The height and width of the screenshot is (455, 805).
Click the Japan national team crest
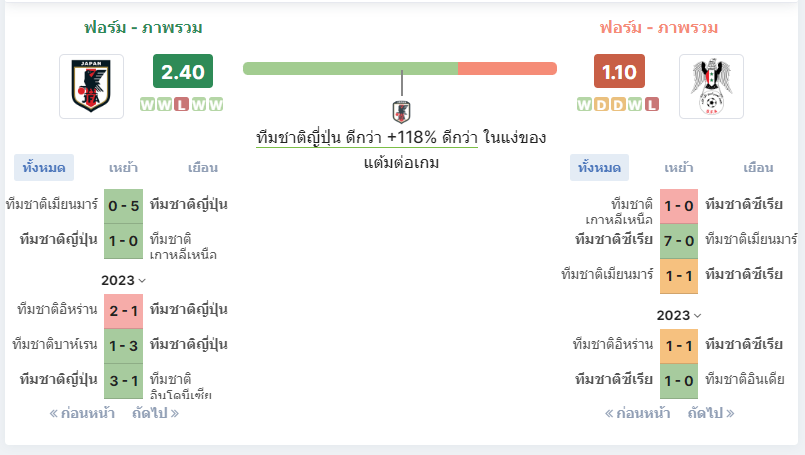pos(91,86)
